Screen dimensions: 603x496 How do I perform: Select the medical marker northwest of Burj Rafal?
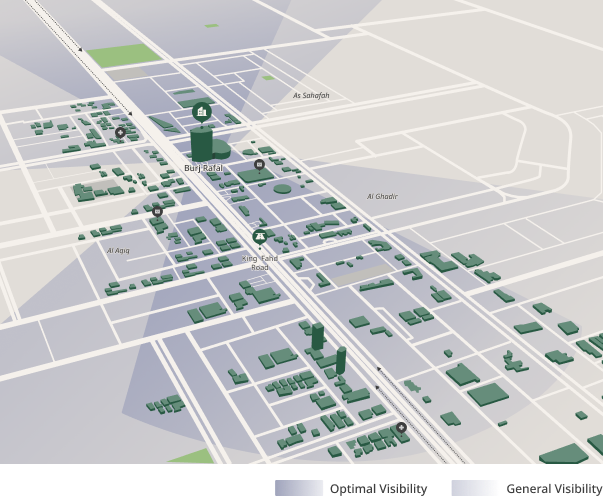click(120, 132)
